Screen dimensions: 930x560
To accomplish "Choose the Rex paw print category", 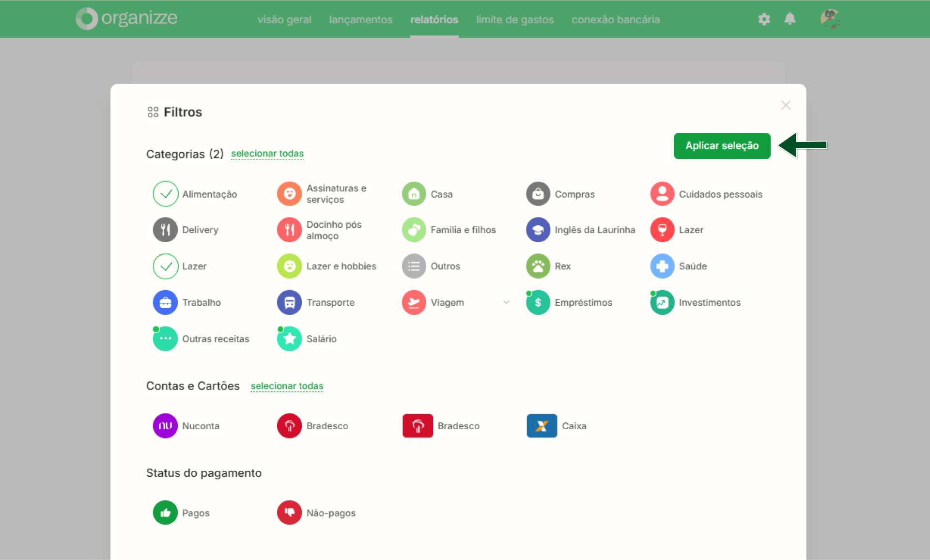I will 538,266.
